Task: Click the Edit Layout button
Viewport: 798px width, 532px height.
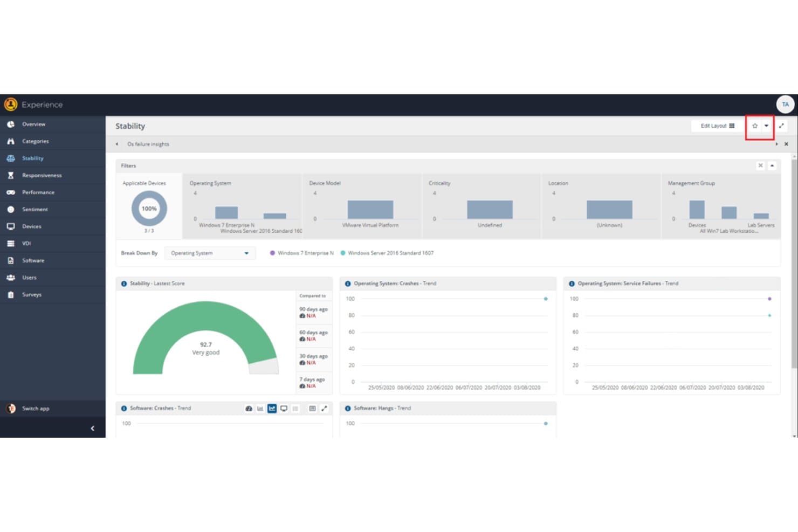Action: pos(717,126)
